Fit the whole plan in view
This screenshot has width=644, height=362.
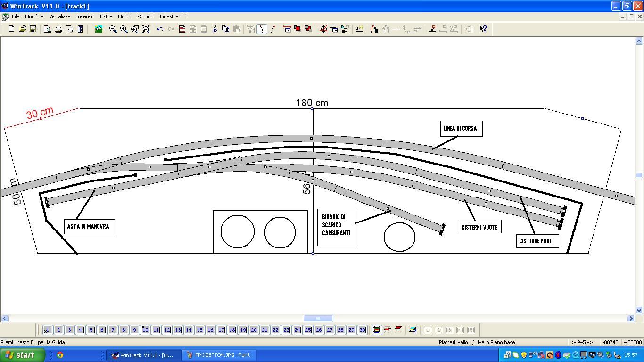[146, 29]
